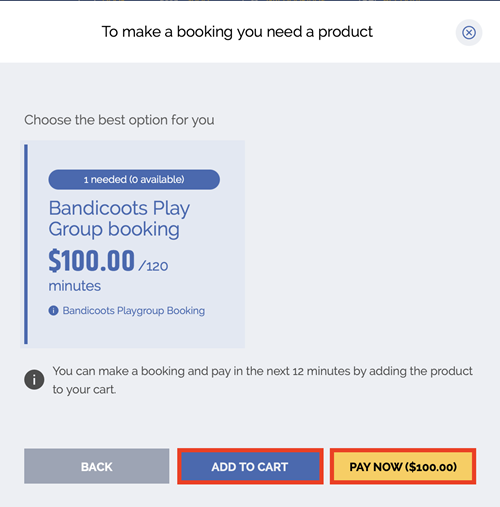Click the blue info icon beside Bandicoots Playgroup Booking
Image resolution: width=500 pixels, height=507 pixels.
click(x=53, y=311)
